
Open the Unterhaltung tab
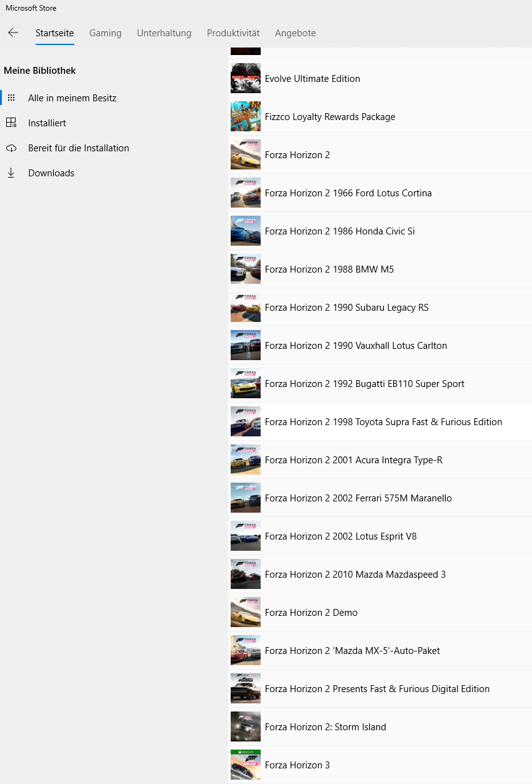164,33
